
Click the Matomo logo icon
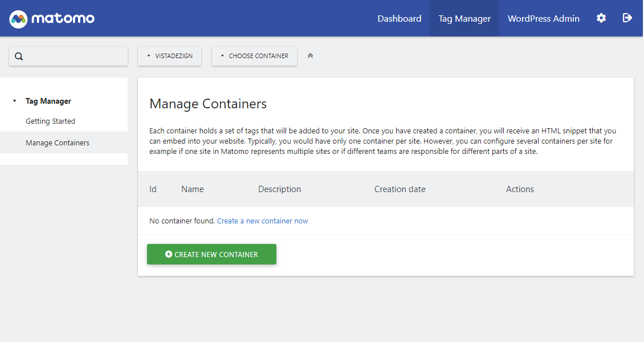[18, 19]
